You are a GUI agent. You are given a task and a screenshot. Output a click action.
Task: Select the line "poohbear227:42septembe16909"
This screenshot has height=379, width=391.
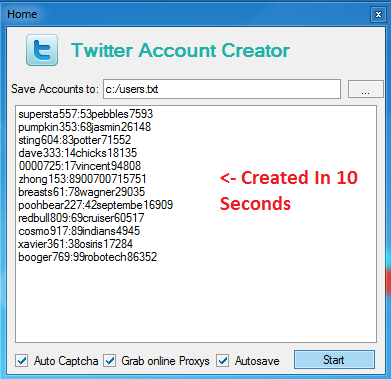[x=95, y=205]
